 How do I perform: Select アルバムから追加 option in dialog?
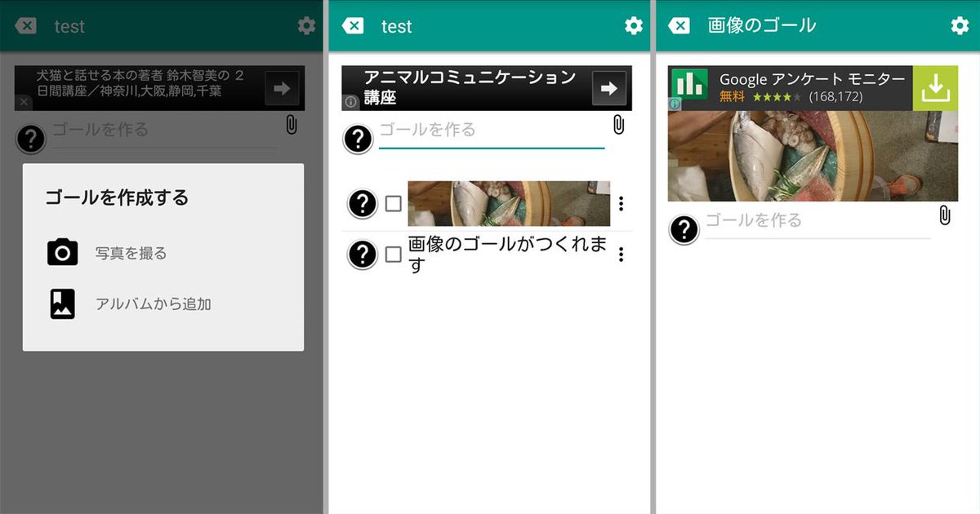click(x=163, y=304)
